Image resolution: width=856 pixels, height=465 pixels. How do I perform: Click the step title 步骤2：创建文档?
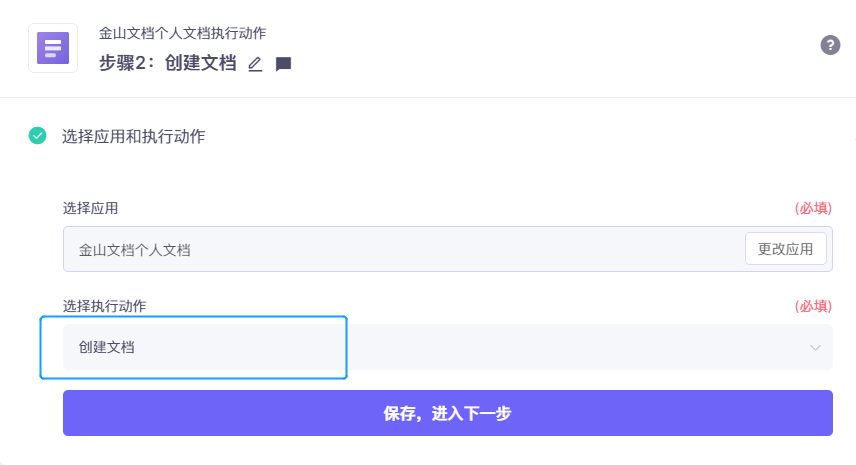(x=168, y=63)
